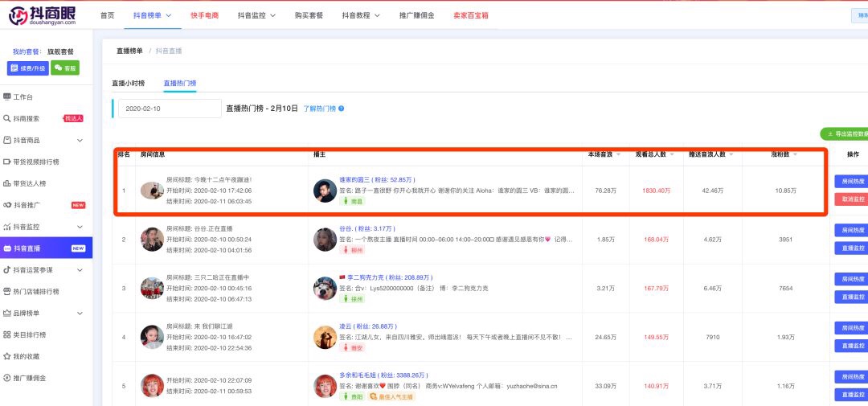Click the 带货视频排行榜 video icon
This screenshot has width=868, height=406.
pos(7,162)
